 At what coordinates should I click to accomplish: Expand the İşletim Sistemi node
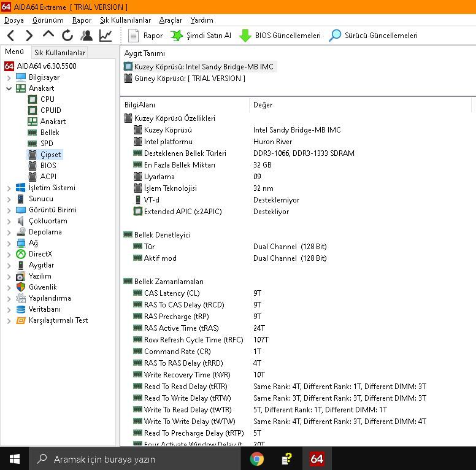click(x=9, y=188)
